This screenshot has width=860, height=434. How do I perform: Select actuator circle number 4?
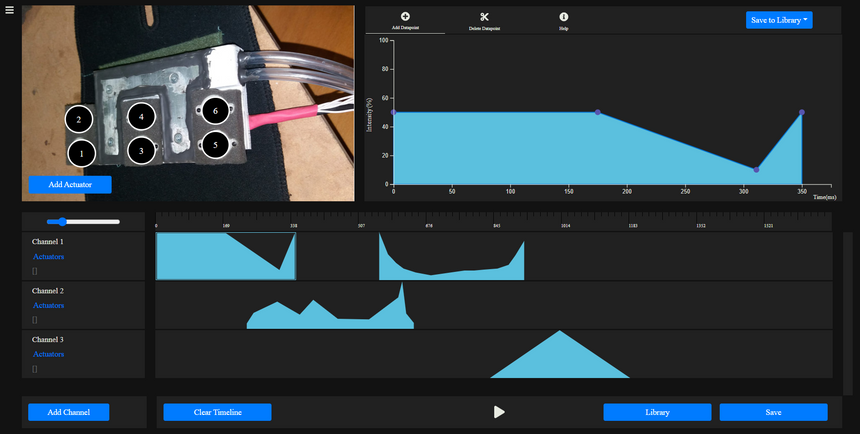click(141, 117)
